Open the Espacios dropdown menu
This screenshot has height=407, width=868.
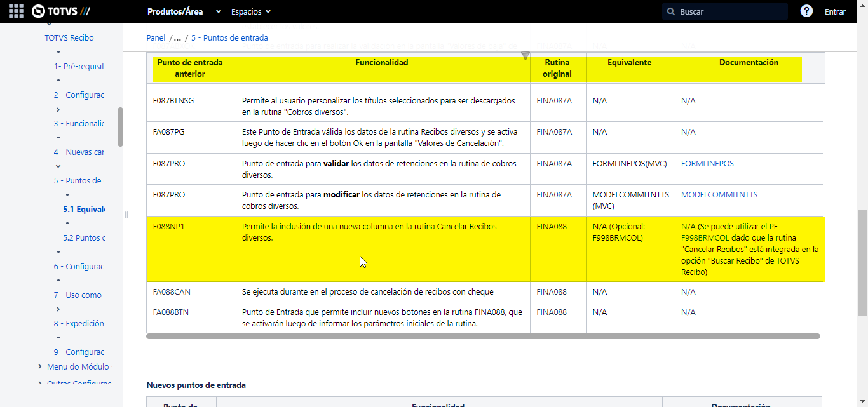[x=250, y=11]
